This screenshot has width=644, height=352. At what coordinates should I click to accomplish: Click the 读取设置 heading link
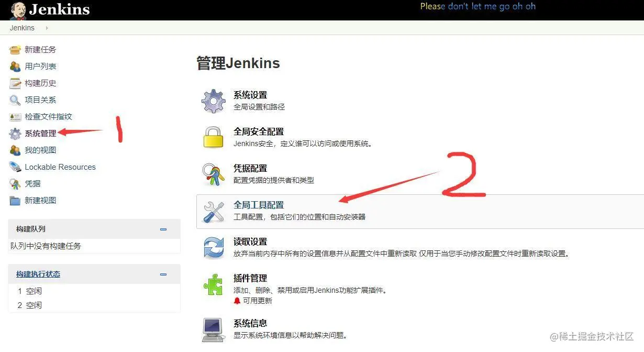pos(250,242)
